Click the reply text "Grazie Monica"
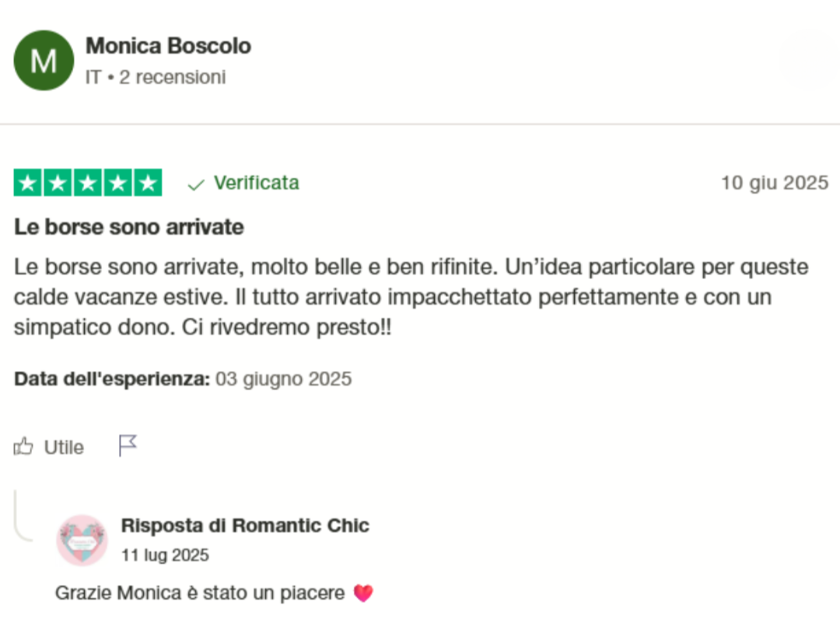The height and width of the screenshot is (619, 840). (x=200, y=593)
